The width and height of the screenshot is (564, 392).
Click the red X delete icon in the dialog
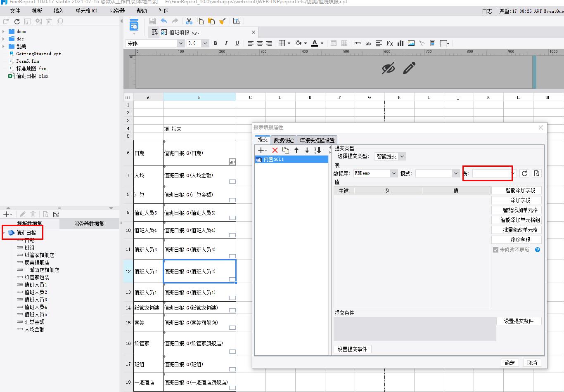coord(275,150)
